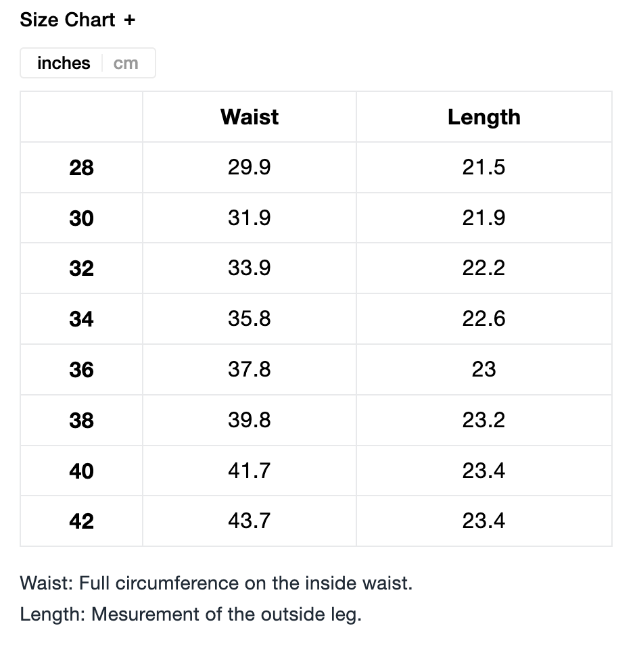Viewport: 637px width, 672px height.
Task: Select the size 30 row label
Action: pyautogui.click(x=81, y=218)
